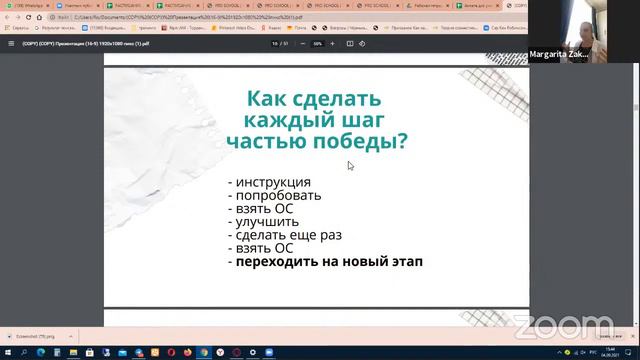Go forward in browser history
The image size is (640, 360).
coord(18,18)
